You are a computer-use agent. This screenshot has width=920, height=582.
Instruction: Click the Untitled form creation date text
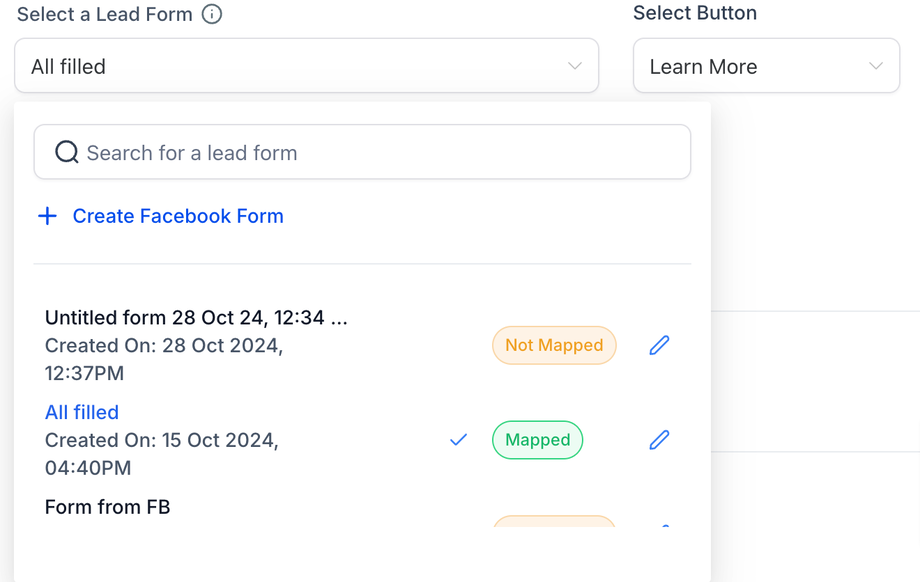164,359
